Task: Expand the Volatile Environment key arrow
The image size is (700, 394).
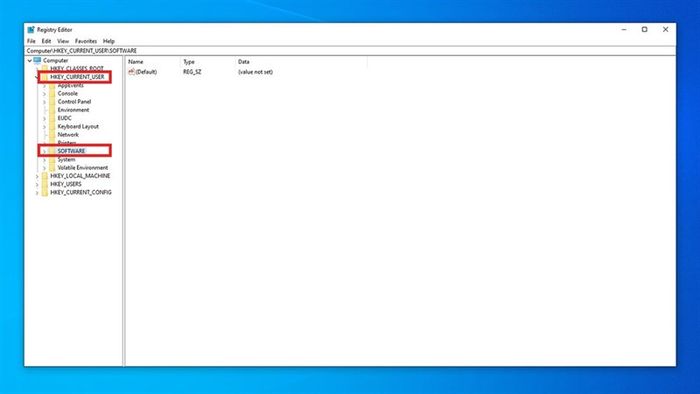Action: pyautogui.click(x=44, y=168)
